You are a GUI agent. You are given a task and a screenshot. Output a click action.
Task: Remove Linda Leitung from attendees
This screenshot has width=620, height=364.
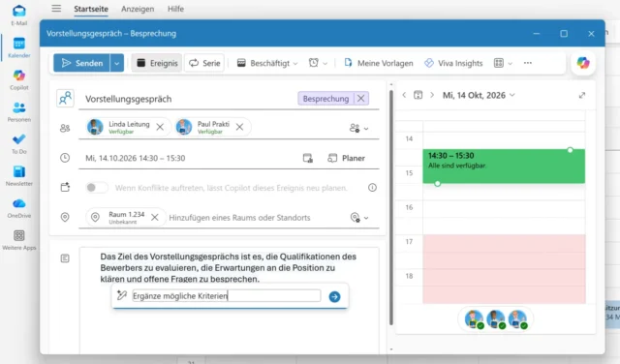click(x=160, y=127)
